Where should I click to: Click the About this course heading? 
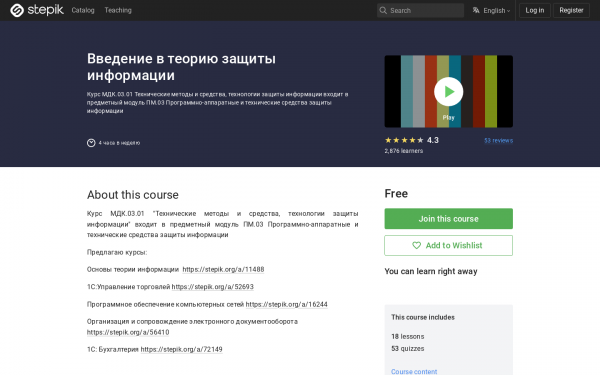click(x=132, y=195)
